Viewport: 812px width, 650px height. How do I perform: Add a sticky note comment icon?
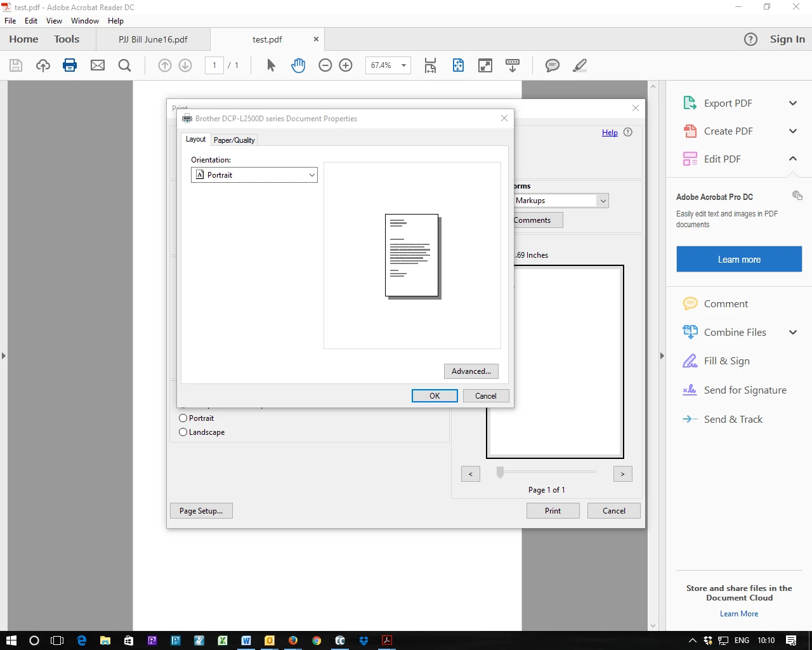point(553,65)
